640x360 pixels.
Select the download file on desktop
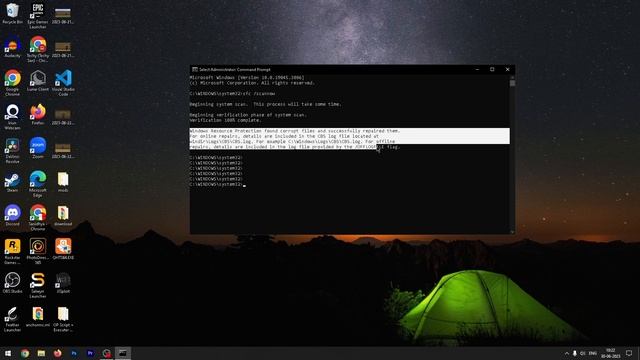coord(63,216)
